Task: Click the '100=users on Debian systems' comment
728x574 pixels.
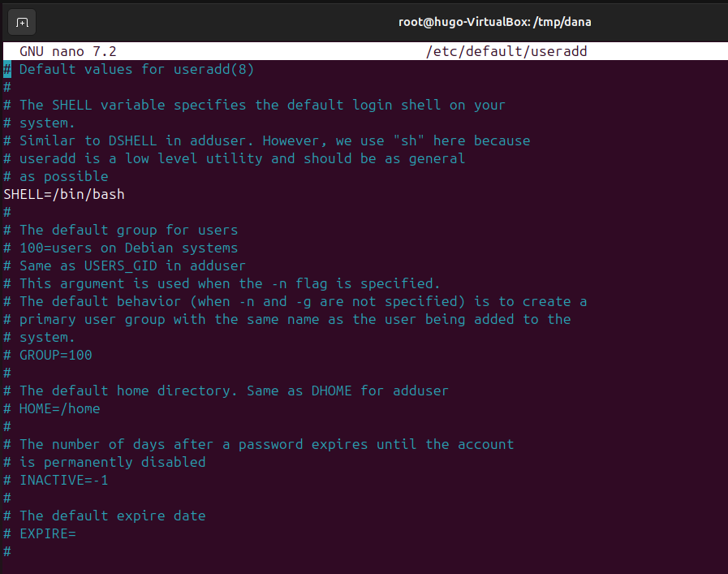Action: (128, 248)
